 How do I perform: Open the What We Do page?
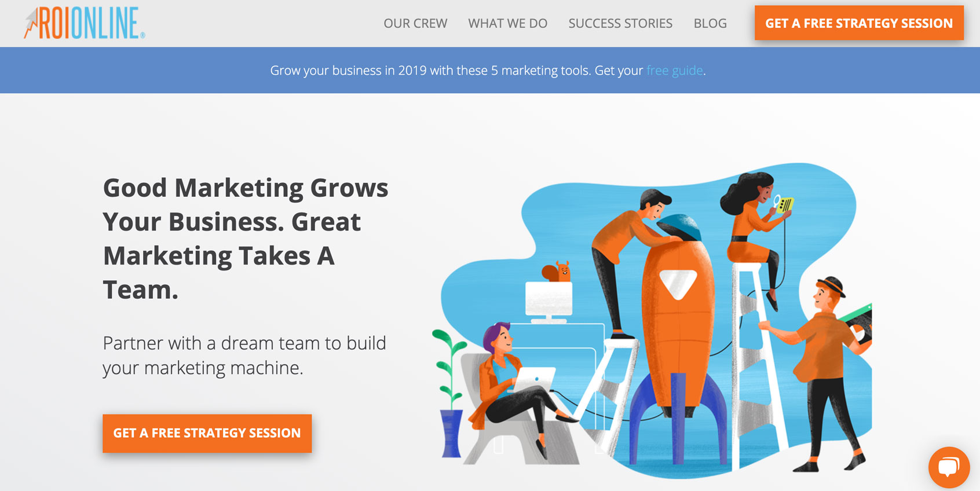[x=507, y=23]
